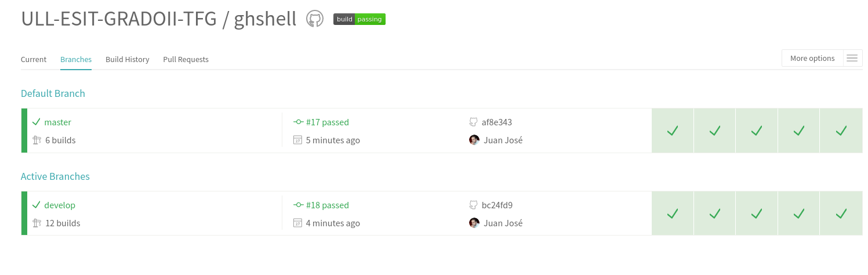Open build #18 passed link
The width and height of the screenshot is (868, 275).
328,205
